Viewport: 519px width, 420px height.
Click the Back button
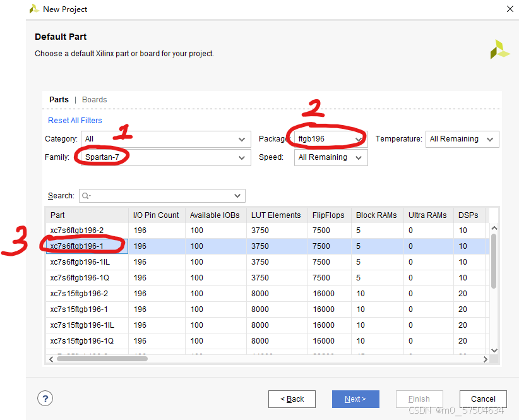(292, 399)
